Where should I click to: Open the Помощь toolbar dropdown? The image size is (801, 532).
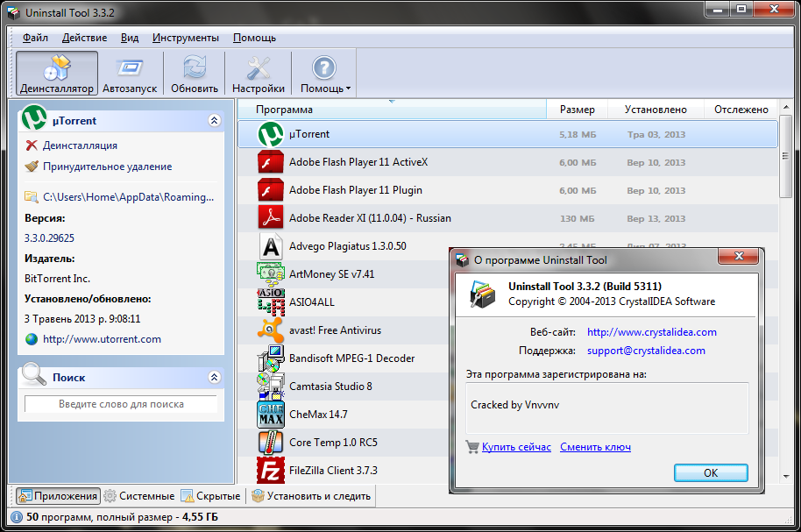click(x=325, y=73)
